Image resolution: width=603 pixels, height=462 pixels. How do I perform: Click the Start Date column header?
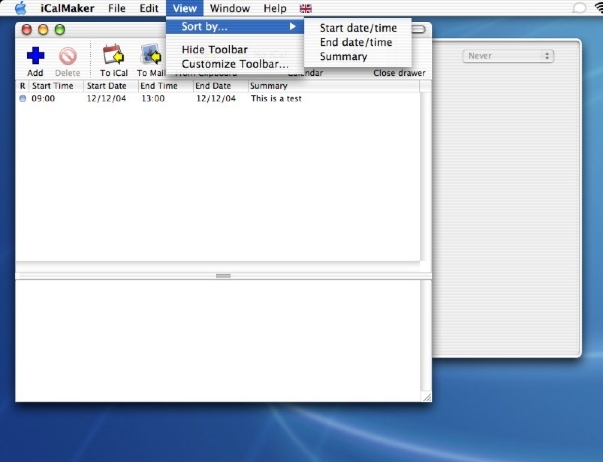point(111,86)
